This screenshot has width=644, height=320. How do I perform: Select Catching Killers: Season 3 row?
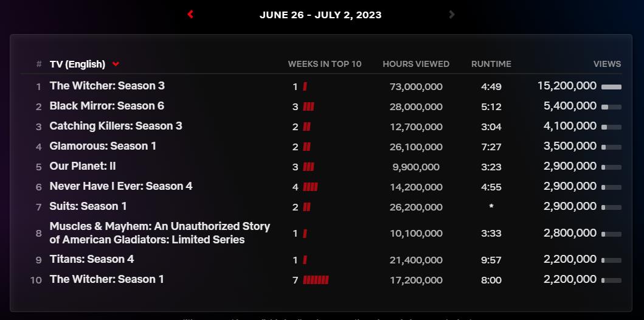pyautogui.click(x=116, y=126)
